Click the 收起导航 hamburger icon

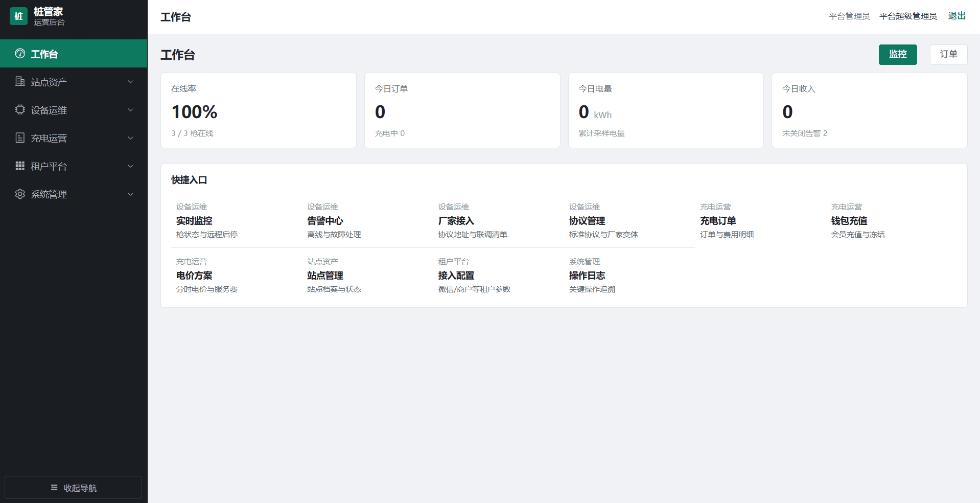point(54,488)
